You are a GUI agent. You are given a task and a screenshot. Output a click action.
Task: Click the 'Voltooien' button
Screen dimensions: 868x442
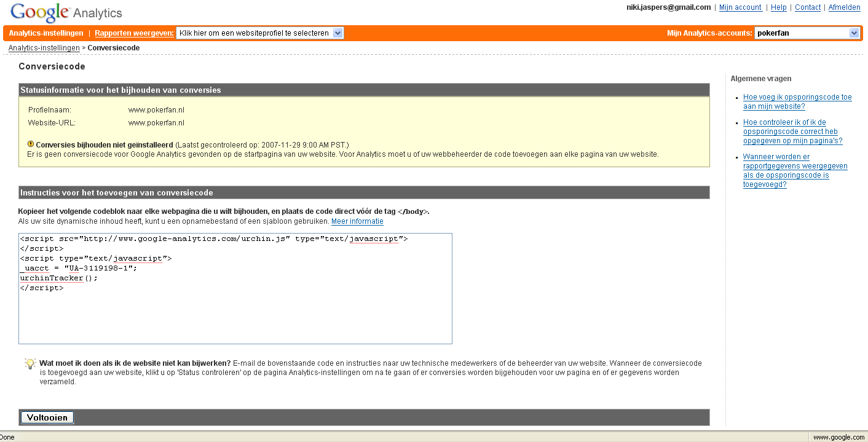47,417
